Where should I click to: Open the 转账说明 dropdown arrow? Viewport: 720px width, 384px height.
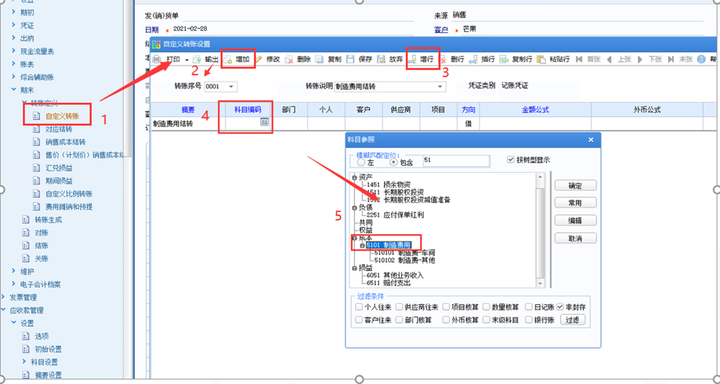[x=440, y=86]
